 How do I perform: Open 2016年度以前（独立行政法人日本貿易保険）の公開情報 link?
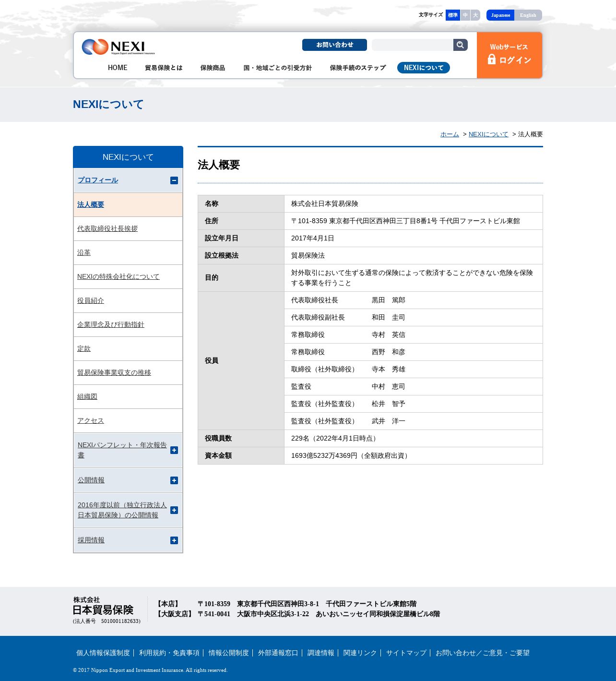[122, 510]
